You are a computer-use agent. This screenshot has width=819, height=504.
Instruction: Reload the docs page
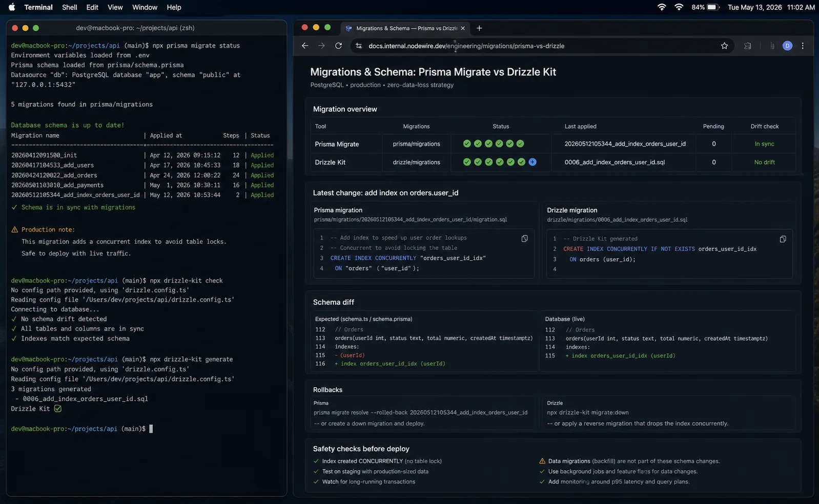(x=338, y=46)
